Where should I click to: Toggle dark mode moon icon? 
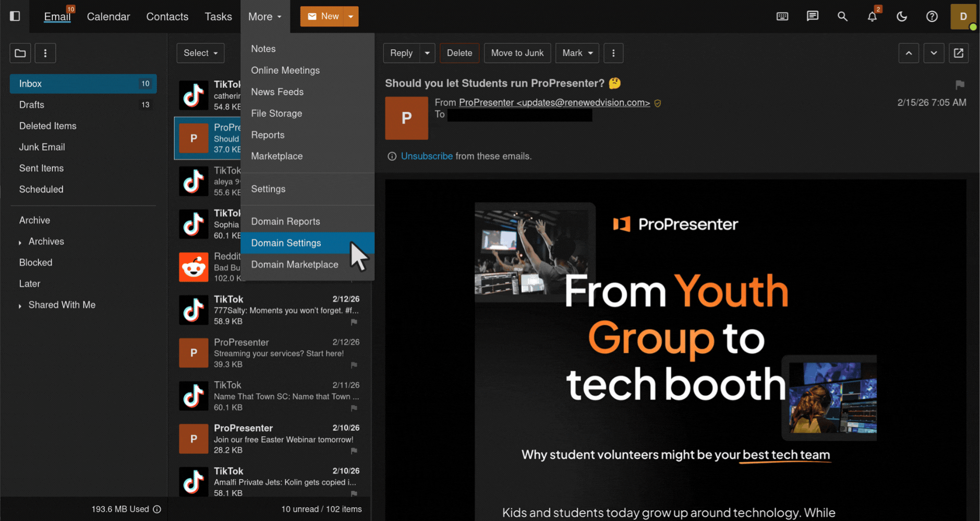[902, 16]
